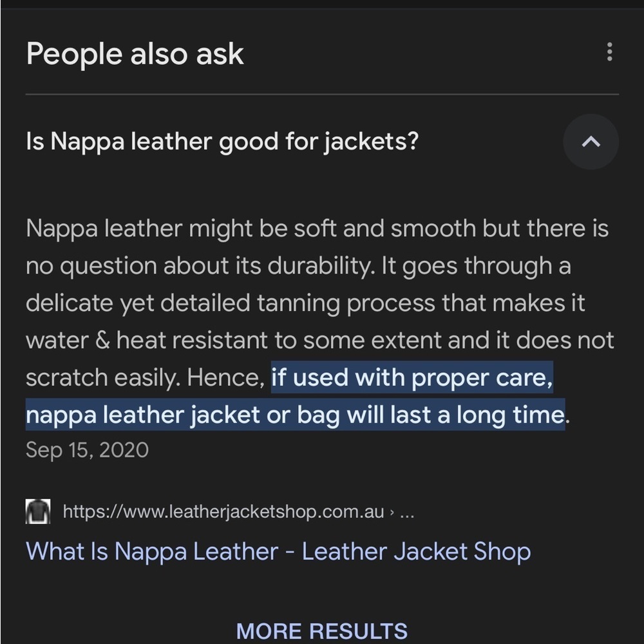Click the words "will last a long time"
This screenshot has width=644, height=644.
coord(456,414)
